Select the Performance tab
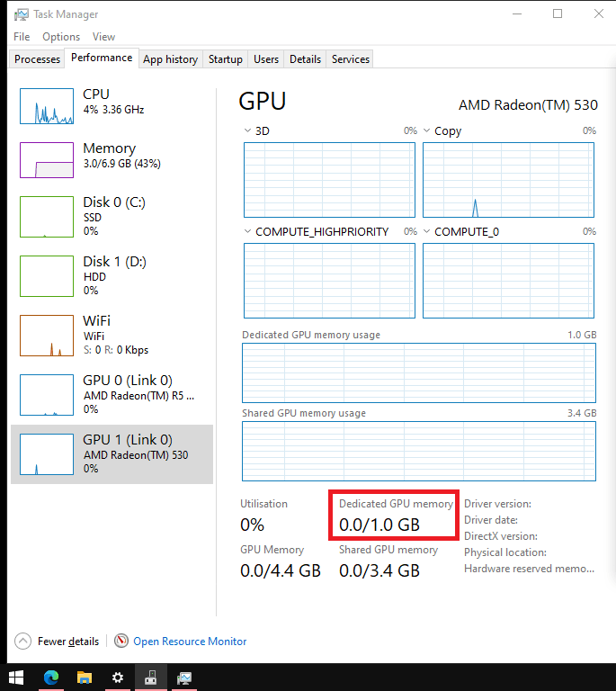The height and width of the screenshot is (691, 616). point(102,58)
